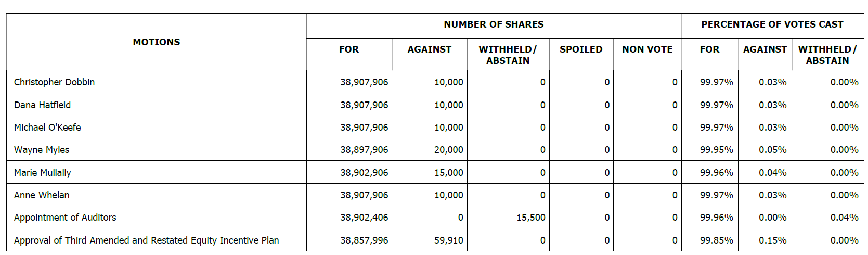The height and width of the screenshot is (255, 868).
Task: Select the 59,910 against shares cell
Action: pos(448,240)
